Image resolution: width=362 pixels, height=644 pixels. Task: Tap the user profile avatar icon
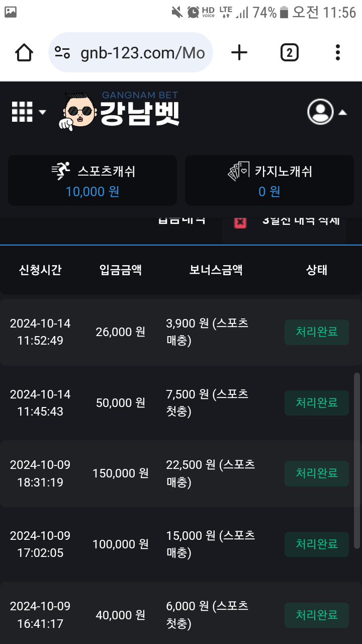(320, 112)
